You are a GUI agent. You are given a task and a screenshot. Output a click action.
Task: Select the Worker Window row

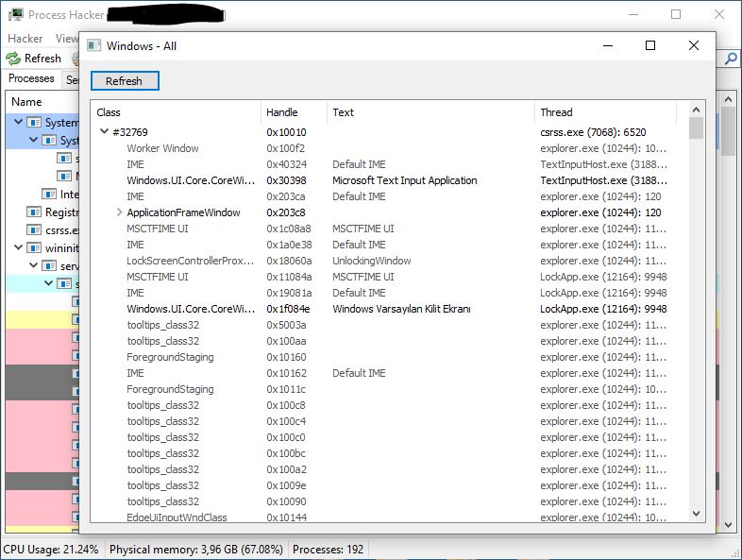(388, 148)
